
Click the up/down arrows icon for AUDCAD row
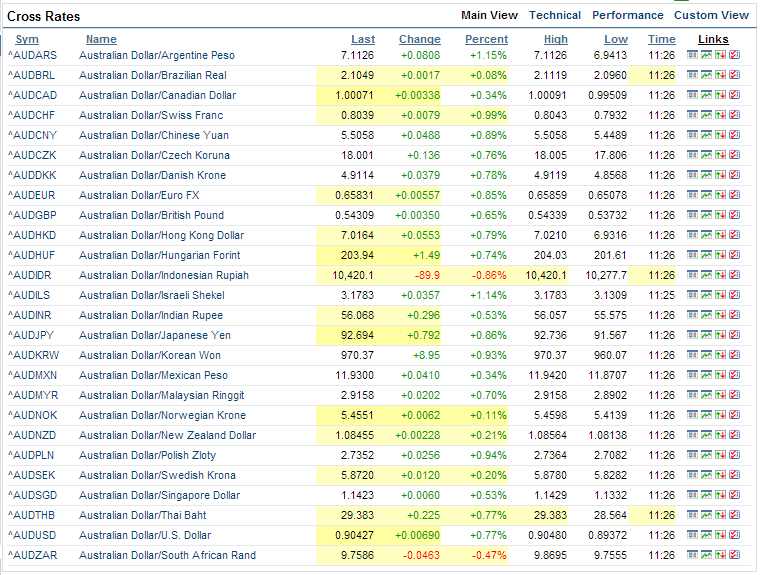click(720, 95)
